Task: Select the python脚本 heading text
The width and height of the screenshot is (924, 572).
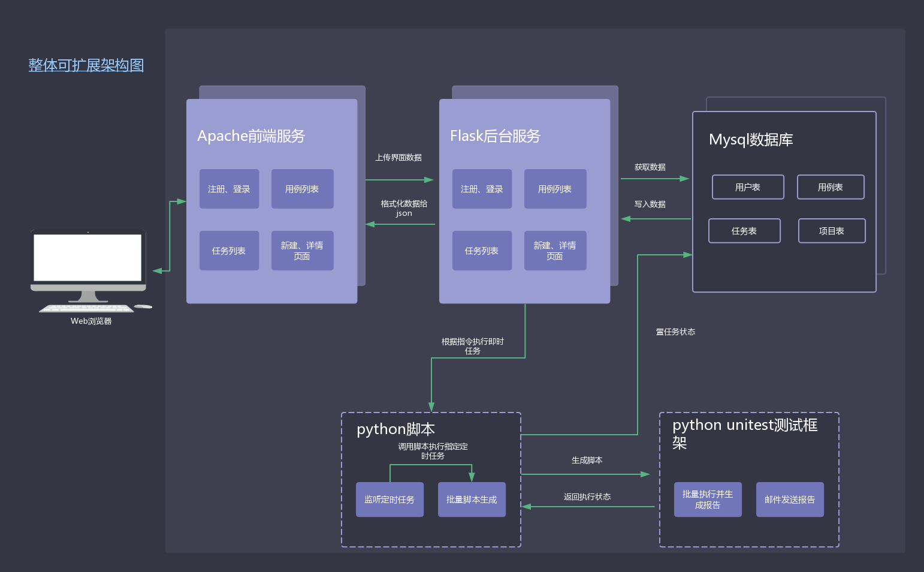Action: (x=395, y=429)
